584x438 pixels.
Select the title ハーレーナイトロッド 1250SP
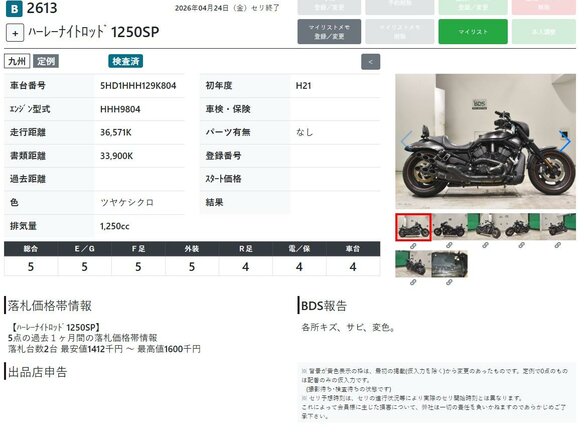(94, 32)
